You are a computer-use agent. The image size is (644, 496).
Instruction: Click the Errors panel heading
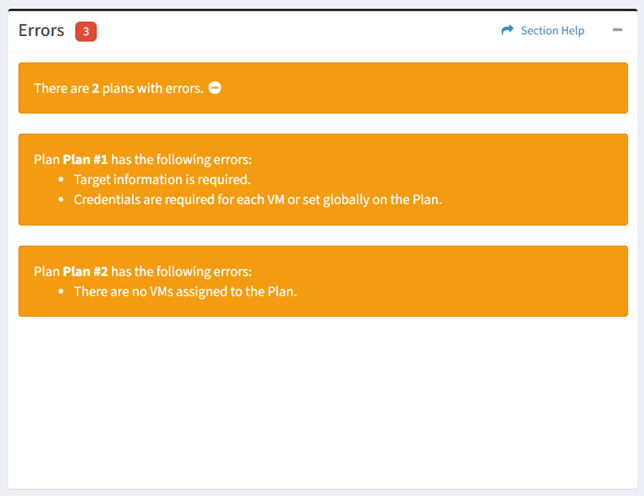point(41,31)
